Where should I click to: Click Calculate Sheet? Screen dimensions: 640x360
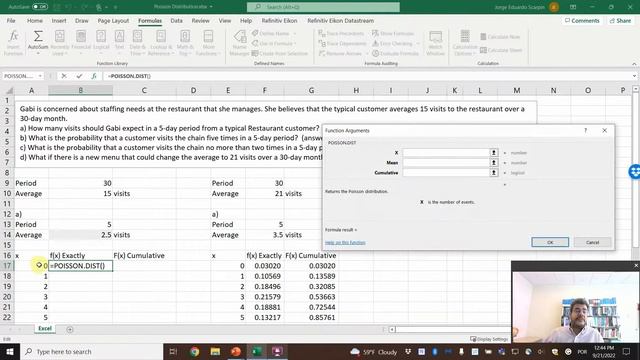click(x=501, y=50)
